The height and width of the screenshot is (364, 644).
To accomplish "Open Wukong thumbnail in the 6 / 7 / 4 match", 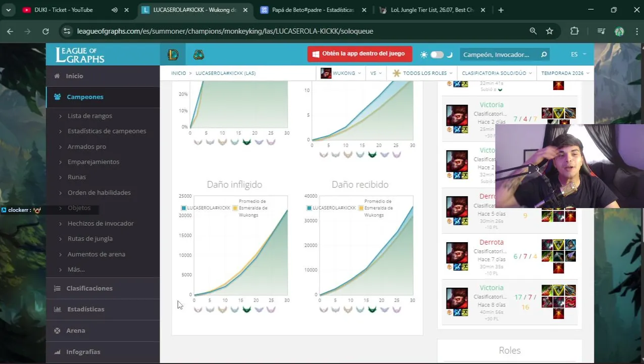I will (x=457, y=253).
